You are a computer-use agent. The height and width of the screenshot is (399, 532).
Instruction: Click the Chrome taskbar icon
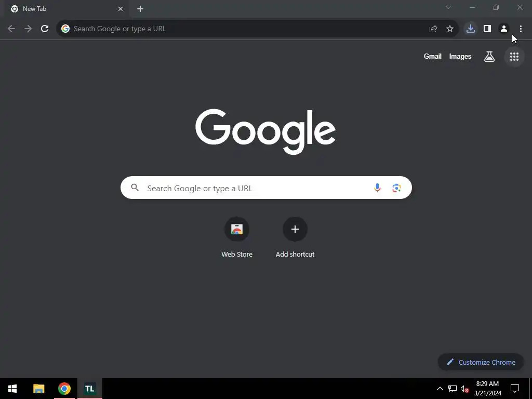tap(64, 389)
